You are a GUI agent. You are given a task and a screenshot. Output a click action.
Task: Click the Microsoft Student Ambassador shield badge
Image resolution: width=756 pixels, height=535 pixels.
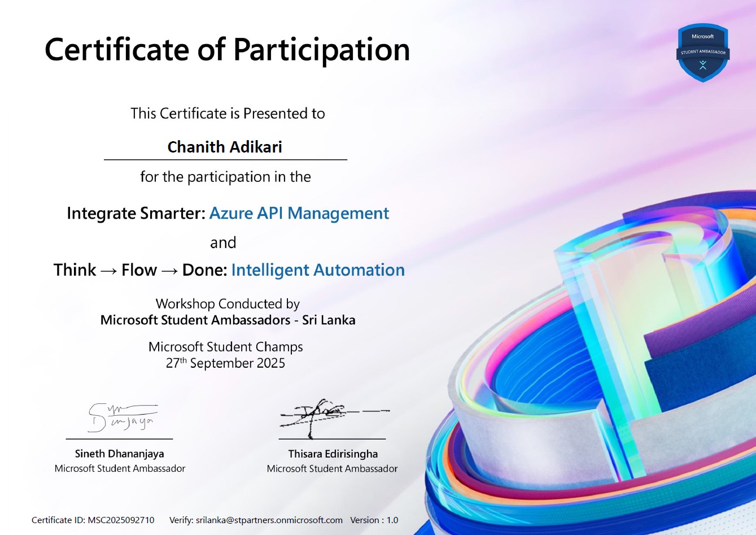pyautogui.click(x=702, y=53)
